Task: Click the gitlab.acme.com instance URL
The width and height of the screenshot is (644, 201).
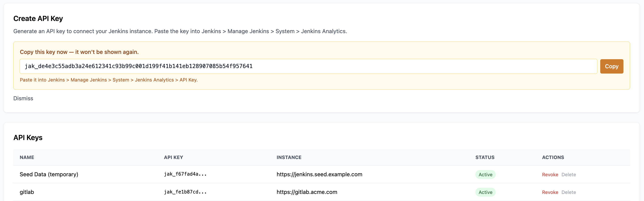Action: 307,192
